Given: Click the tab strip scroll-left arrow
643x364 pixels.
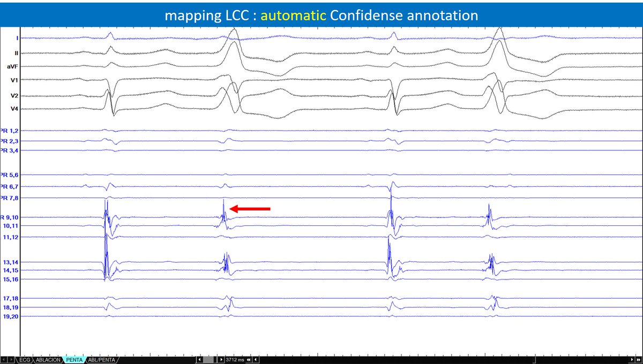Looking at the screenshot, I should pos(4,360).
